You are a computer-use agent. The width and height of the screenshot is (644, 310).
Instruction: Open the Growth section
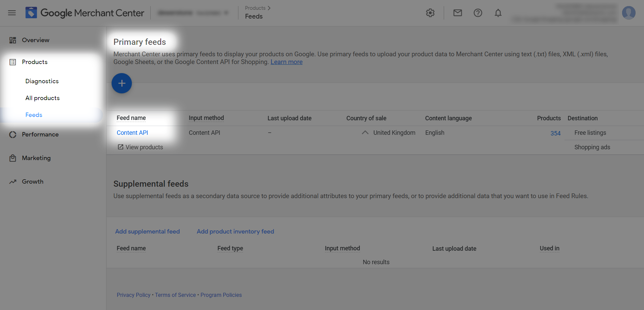[33, 182]
